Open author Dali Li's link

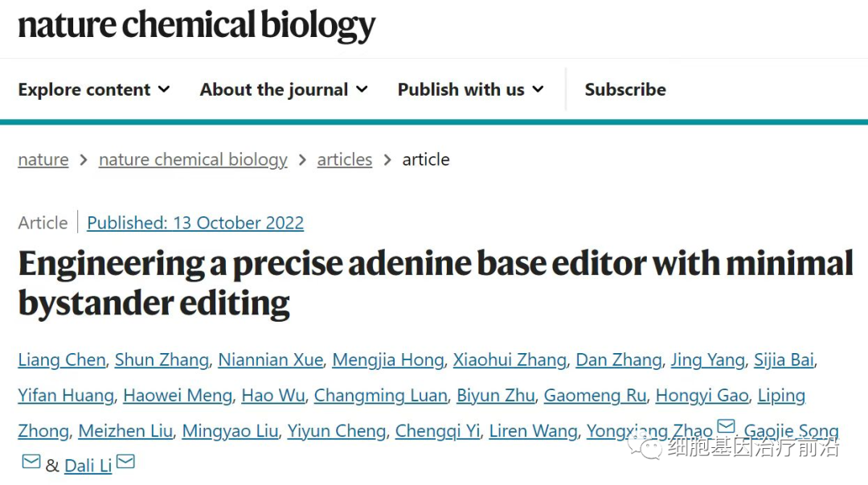(88, 466)
